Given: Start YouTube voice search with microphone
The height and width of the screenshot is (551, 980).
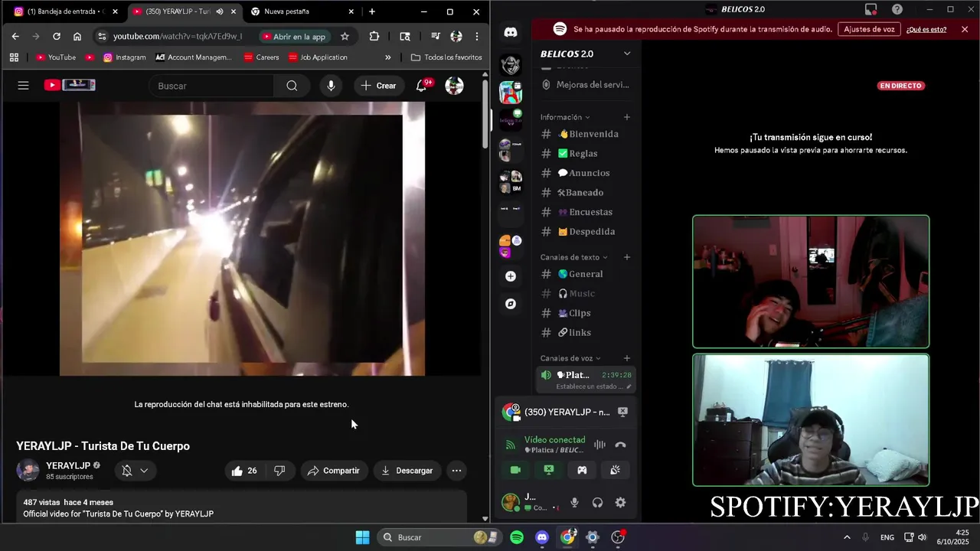Looking at the screenshot, I should [331, 86].
